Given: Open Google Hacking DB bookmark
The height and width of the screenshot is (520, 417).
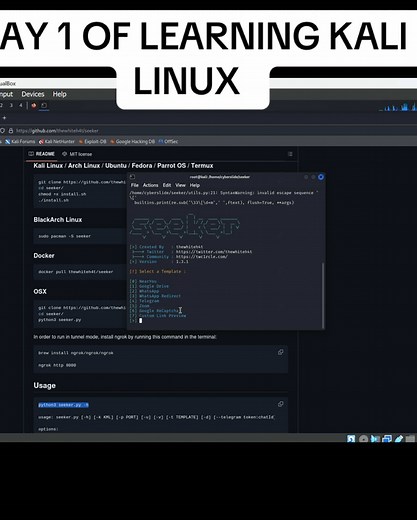Looking at the screenshot, I should tap(133, 142).
